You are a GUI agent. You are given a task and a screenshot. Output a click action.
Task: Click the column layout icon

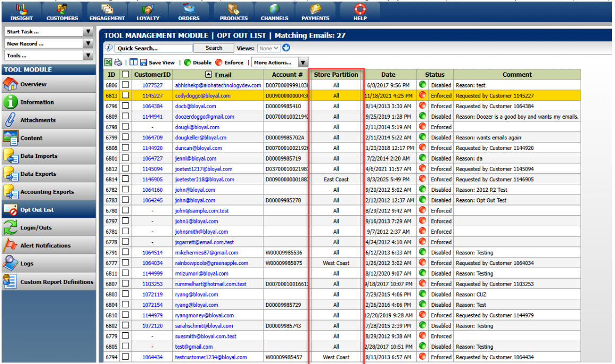(133, 63)
